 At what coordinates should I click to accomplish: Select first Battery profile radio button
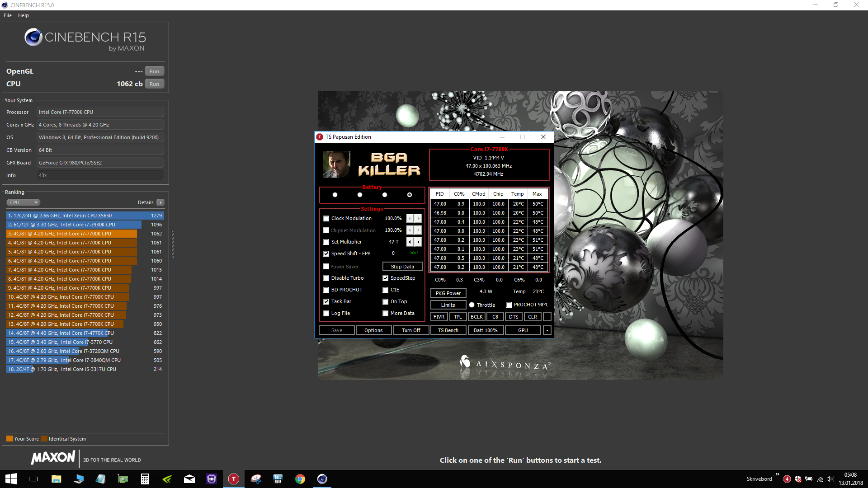point(335,195)
